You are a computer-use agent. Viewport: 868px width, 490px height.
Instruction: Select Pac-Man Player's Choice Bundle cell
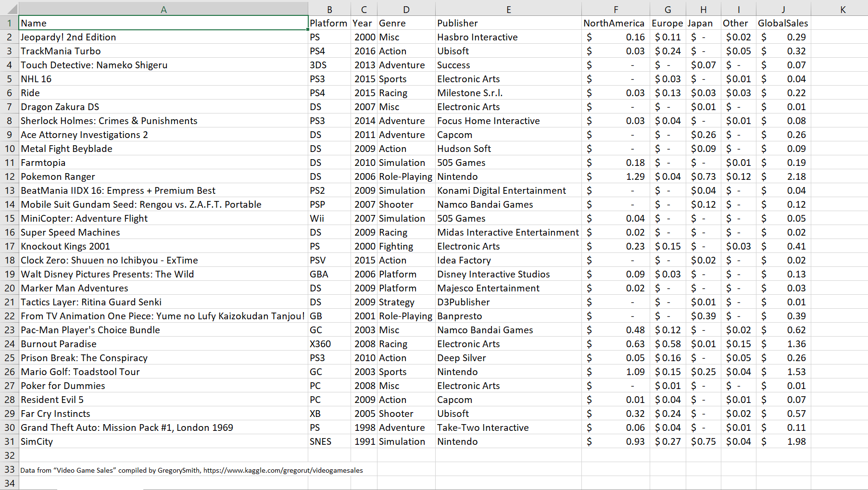(x=164, y=330)
